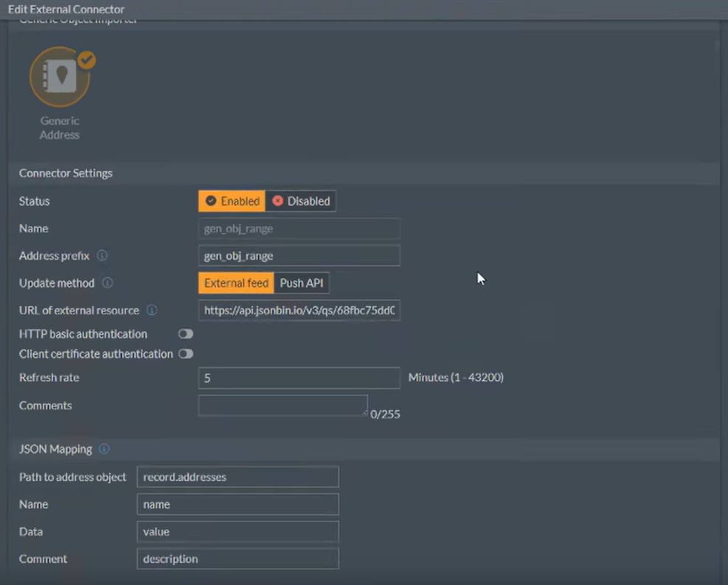
Task: Click the Refresh rate field
Action: coord(299,378)
